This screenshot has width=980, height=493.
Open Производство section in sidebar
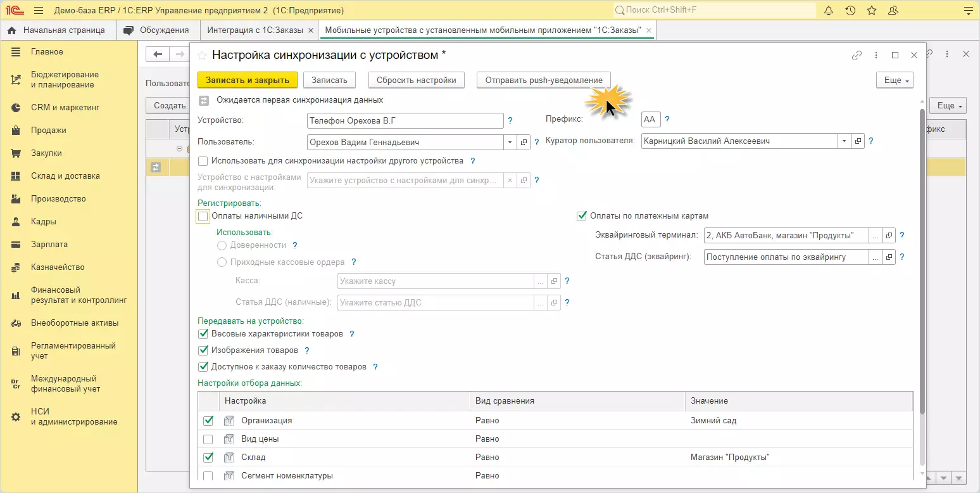tap(58, 199)
